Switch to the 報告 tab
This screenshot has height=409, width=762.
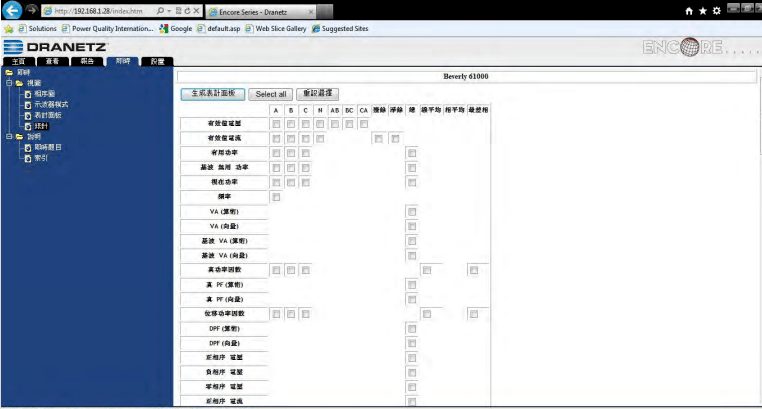[87, 62]
